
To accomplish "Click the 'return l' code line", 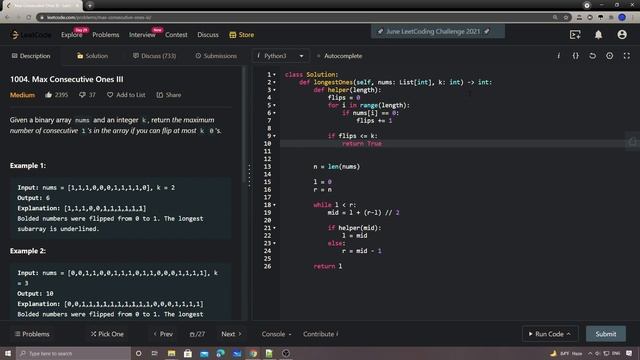I will (x=328, y=266).
